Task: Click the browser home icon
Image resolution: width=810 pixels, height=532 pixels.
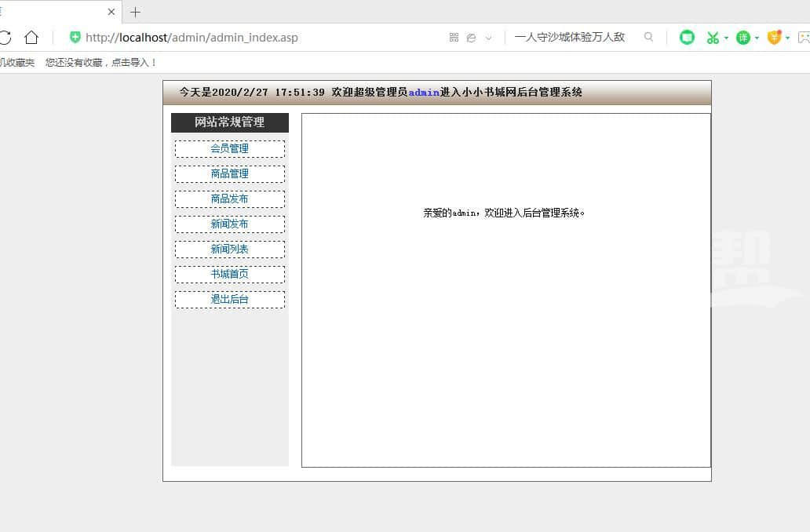Action: [31, 37]
